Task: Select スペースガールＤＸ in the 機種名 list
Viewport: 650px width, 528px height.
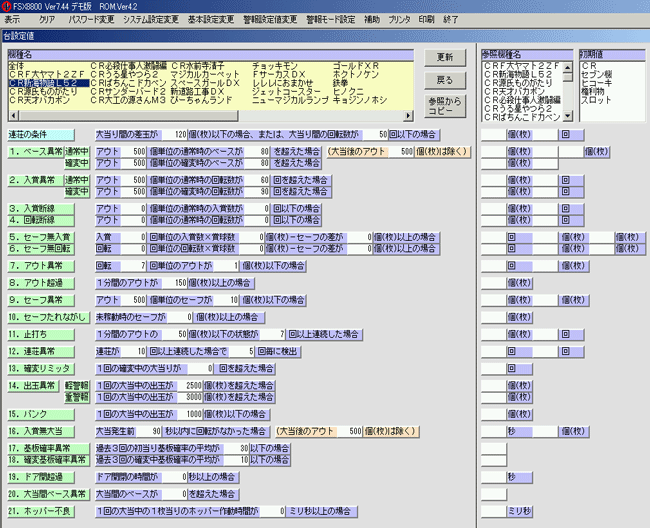Action: click(205, 83)
